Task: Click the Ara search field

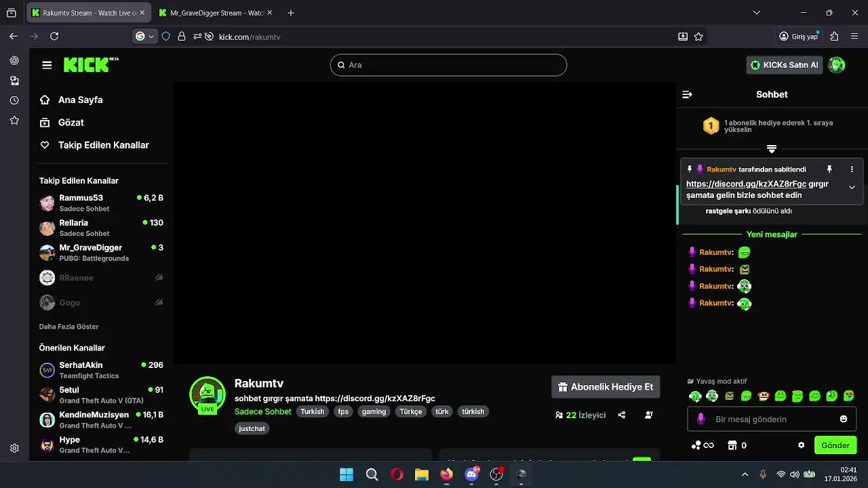Action: tap(448, 65)
